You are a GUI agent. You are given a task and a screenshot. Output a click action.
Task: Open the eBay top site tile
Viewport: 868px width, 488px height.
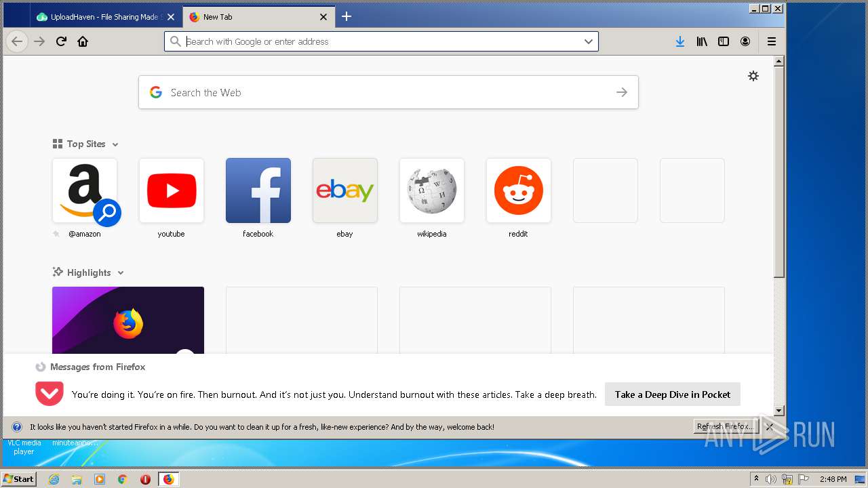pyautogui.click(x=345, y=190)
